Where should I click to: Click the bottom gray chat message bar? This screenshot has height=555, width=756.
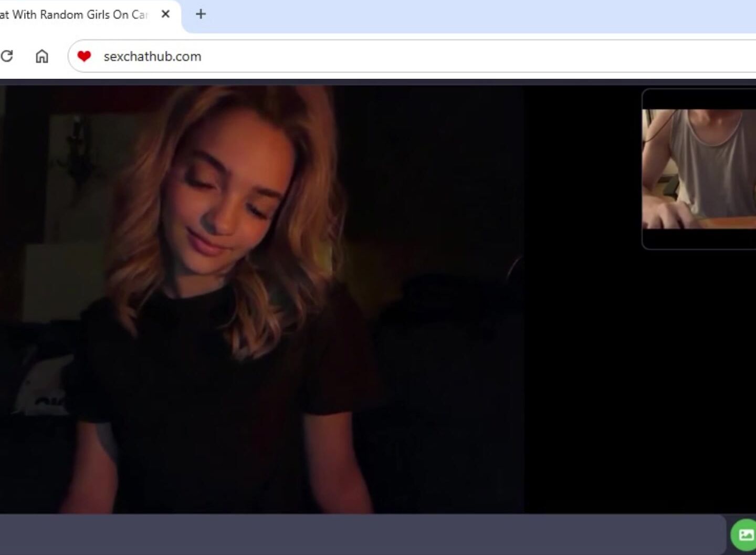click(362, 535)
